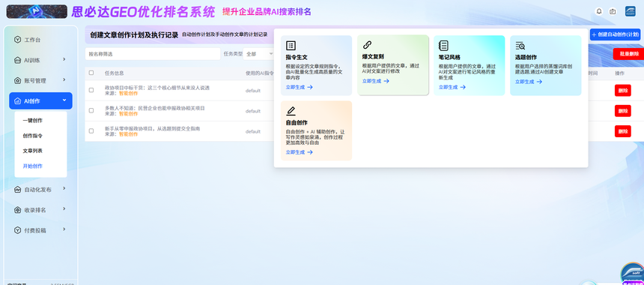The width and height of the screenshot is (644, 285).
Task: Click 立即生成 in 指令生文 card
Action: coord(300,87)
